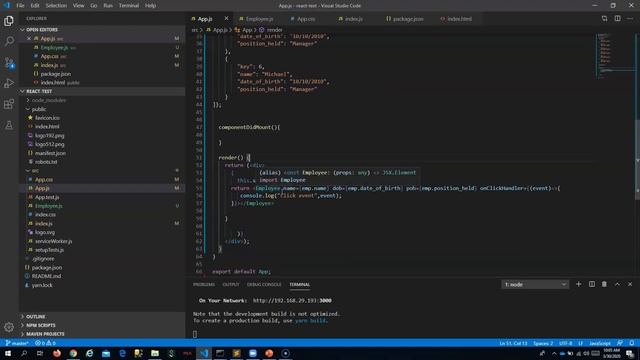Open the network URL link in terminal
This screenshot has height=360, width=640.
coord(292,300)
